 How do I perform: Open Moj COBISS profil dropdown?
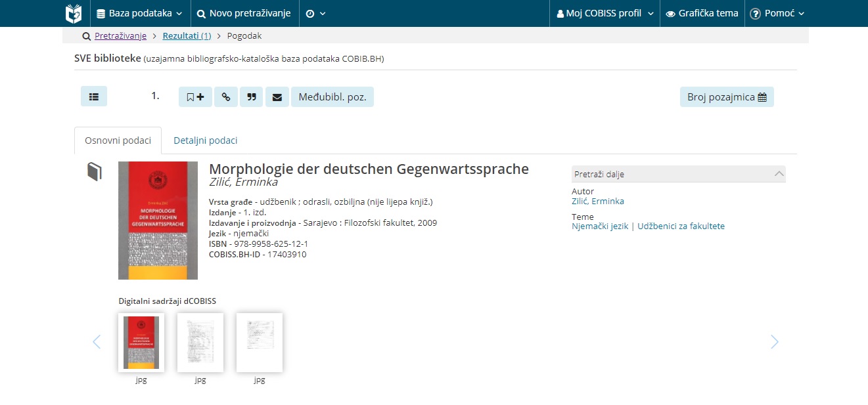tap(605, 13)
